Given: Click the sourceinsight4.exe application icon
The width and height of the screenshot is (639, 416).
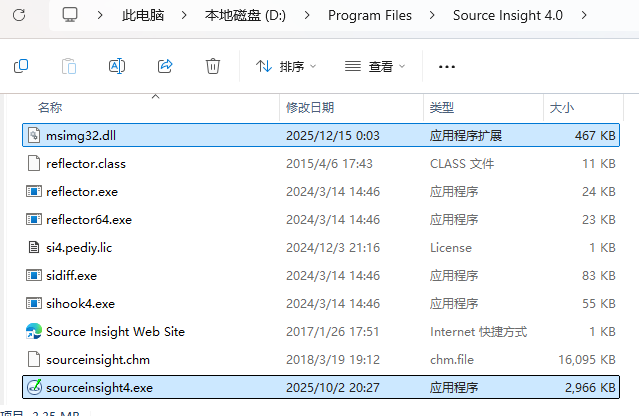Looking at the screenshot, I should point(34,387).
